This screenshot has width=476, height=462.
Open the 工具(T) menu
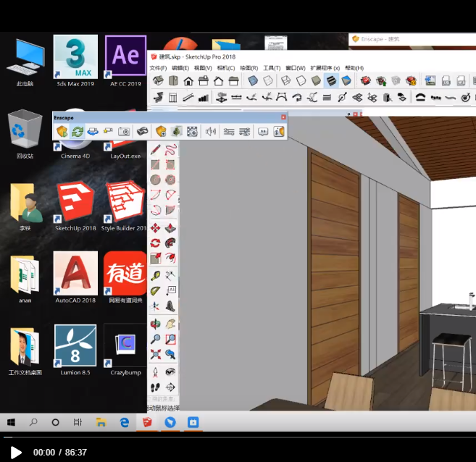pos(272,68)
